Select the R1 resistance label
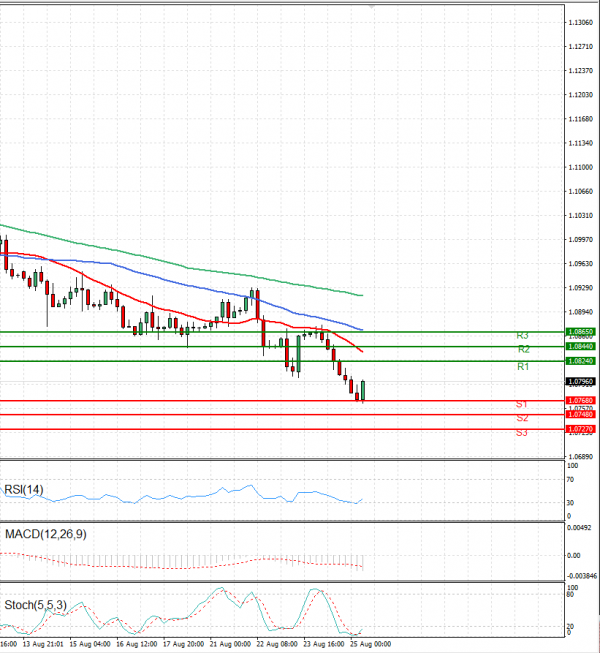This screenshot has width=600, height=653. 523,367
